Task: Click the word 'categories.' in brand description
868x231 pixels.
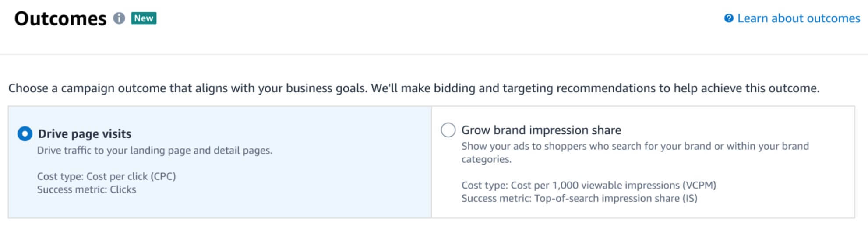Action: click(x=486, y=159)
